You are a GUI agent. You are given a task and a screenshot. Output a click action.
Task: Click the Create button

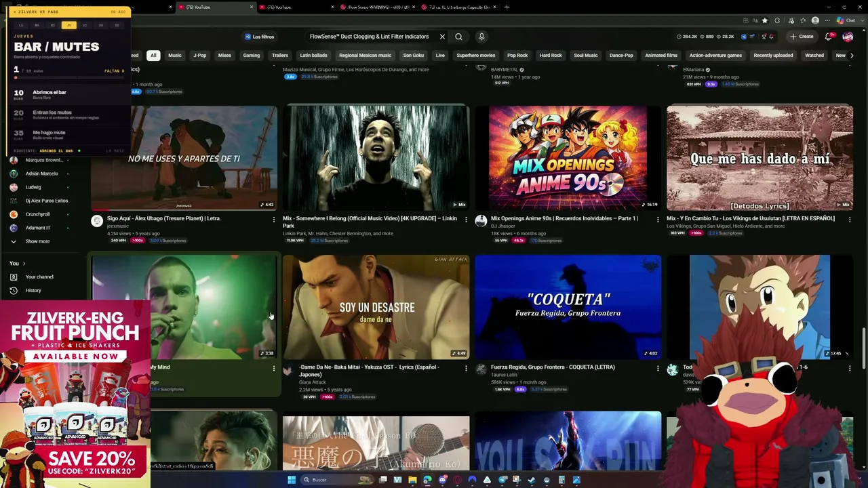[x=802, y=37]
